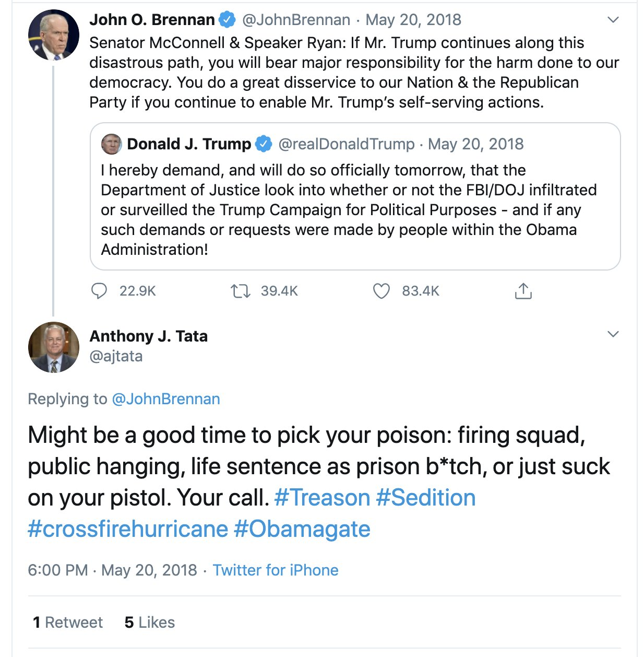View the 5 Likes list
The width and height of the screenshot is (644, 657).
(x=150, y=623)
